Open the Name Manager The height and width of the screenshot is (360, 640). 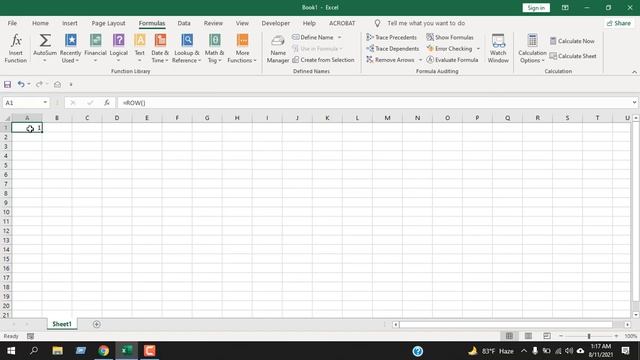(x=278, y=48)
